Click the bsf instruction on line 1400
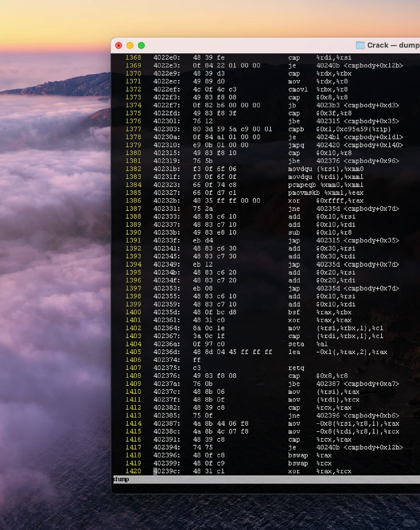The image size is (420, 530). pos(294,312)
